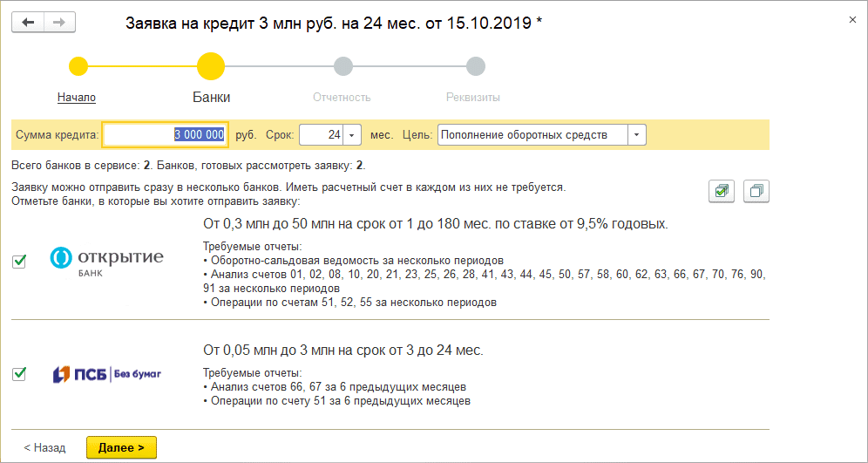The height and width of the screenshot is (463, 868).
Task: Click the Пополнение оборотных средств field
Action: click(x=532, y=135)
